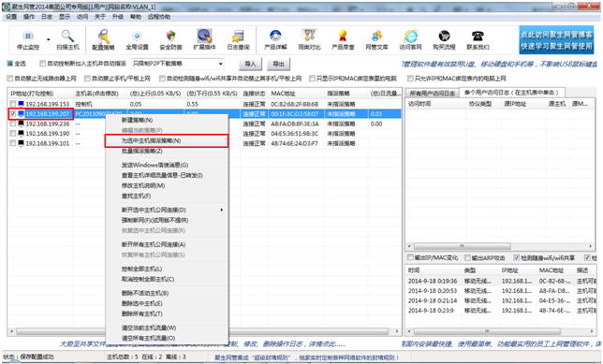Click the 联系我们 telephone icon
Image resolution: width=603 pixels, height=364 pixels.
478,36
